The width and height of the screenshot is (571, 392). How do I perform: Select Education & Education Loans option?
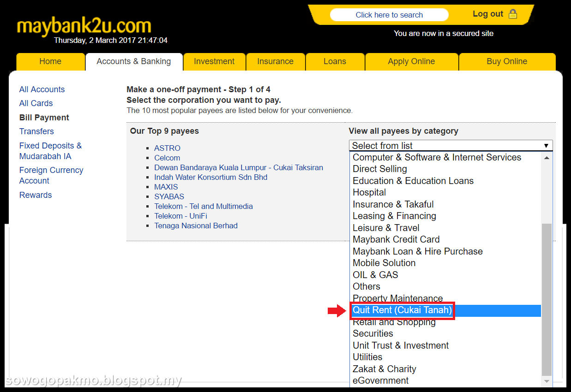445,181
